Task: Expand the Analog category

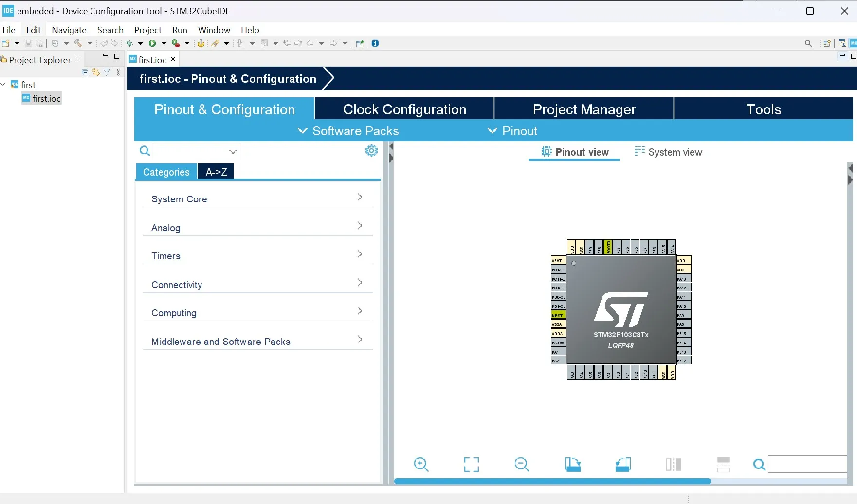Action: (x=257, y=227)
